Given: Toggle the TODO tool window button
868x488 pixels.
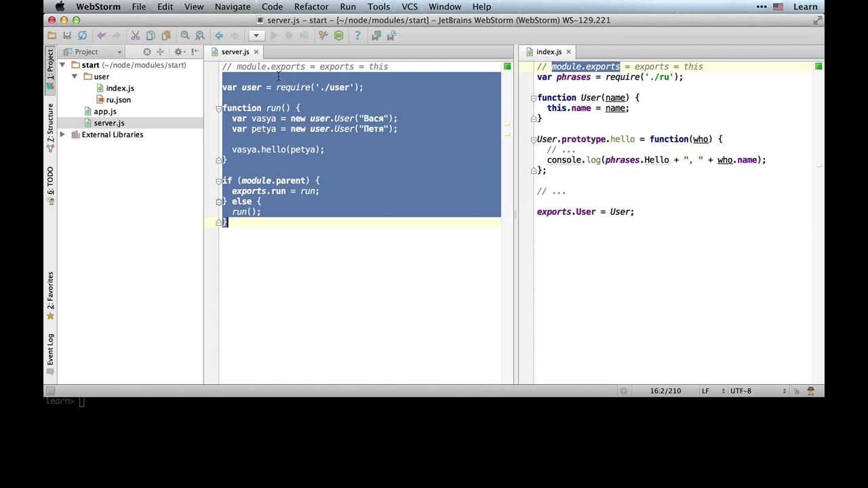Looking at the screenshot, I should 50,185.
